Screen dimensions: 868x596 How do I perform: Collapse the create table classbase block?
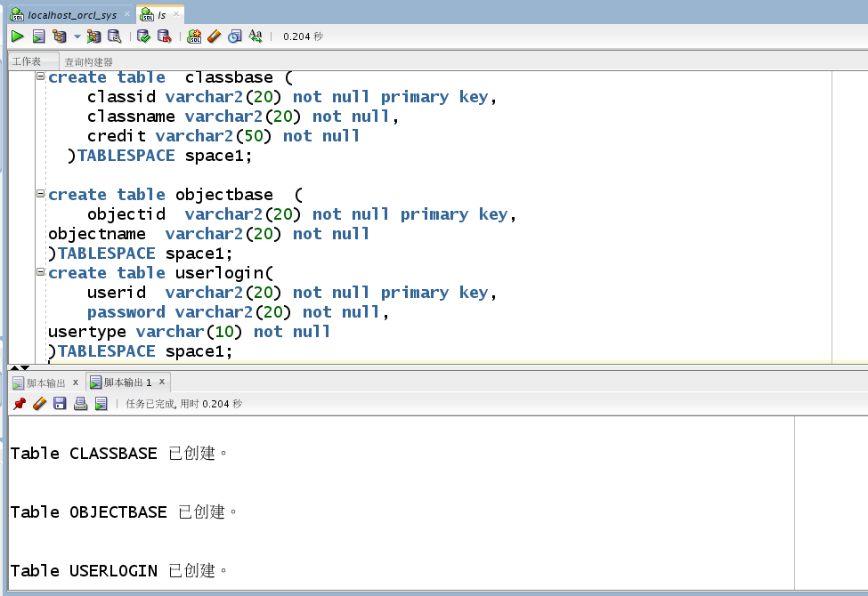(x=40, y=77)
